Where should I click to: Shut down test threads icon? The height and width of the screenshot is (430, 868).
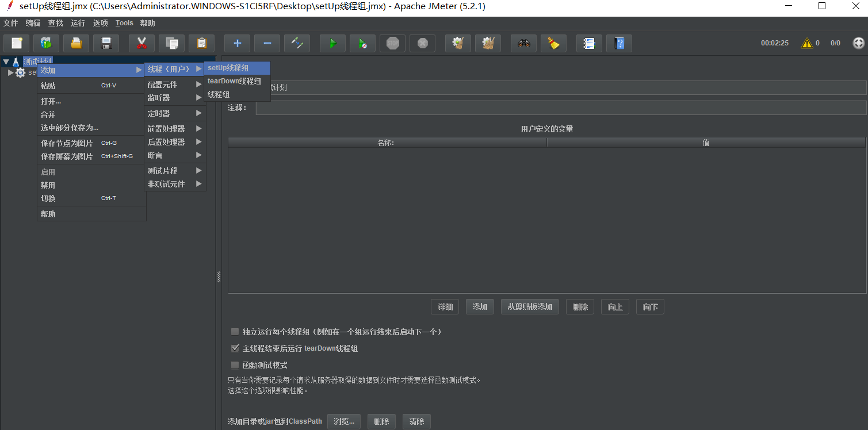(x=422, y=43)
